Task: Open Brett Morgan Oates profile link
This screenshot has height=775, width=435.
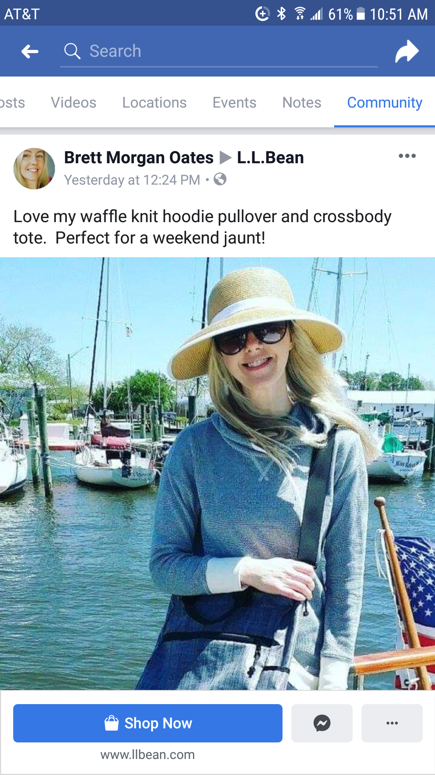Action: (138, 158)
